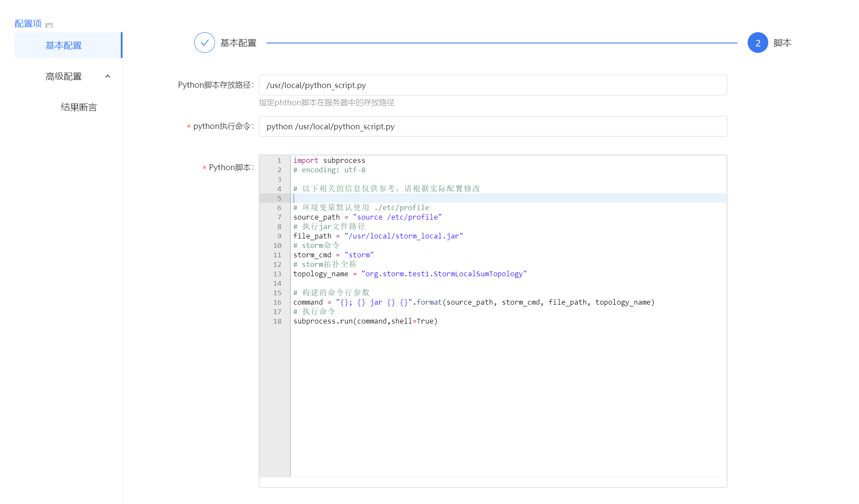Select 基本配置 in the left sidebar
Screen dimensions: 859x504
[x=64, y=45]
